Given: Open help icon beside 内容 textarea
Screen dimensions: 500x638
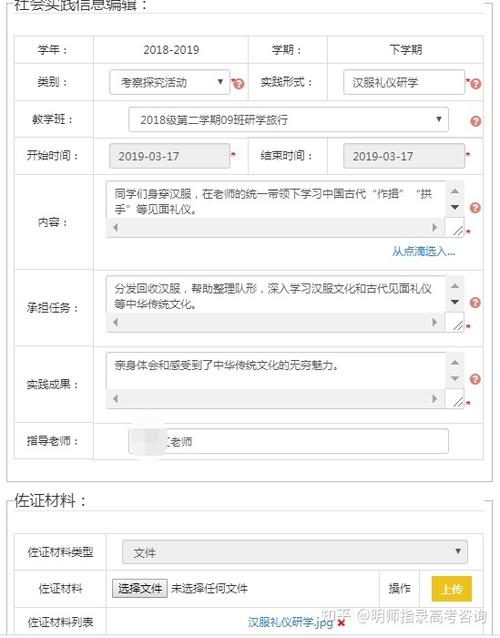Looking at the screenshot, I should [x=475, y=208].
